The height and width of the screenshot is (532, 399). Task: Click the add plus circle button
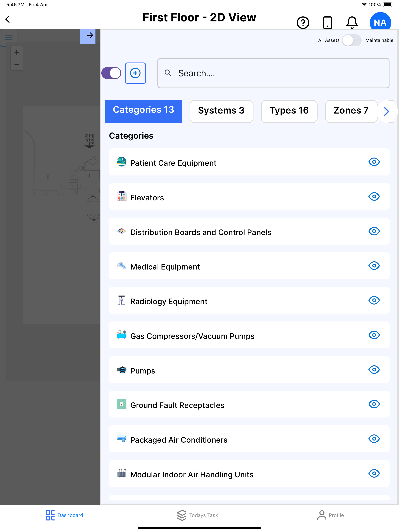click(x=135, y=73)
